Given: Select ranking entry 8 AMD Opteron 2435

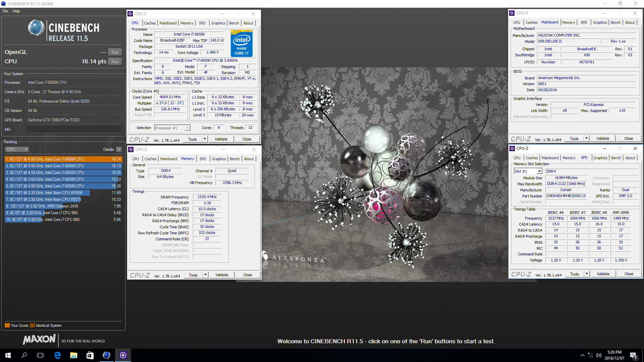Looking at the screenshot, I should click(63, 206).
